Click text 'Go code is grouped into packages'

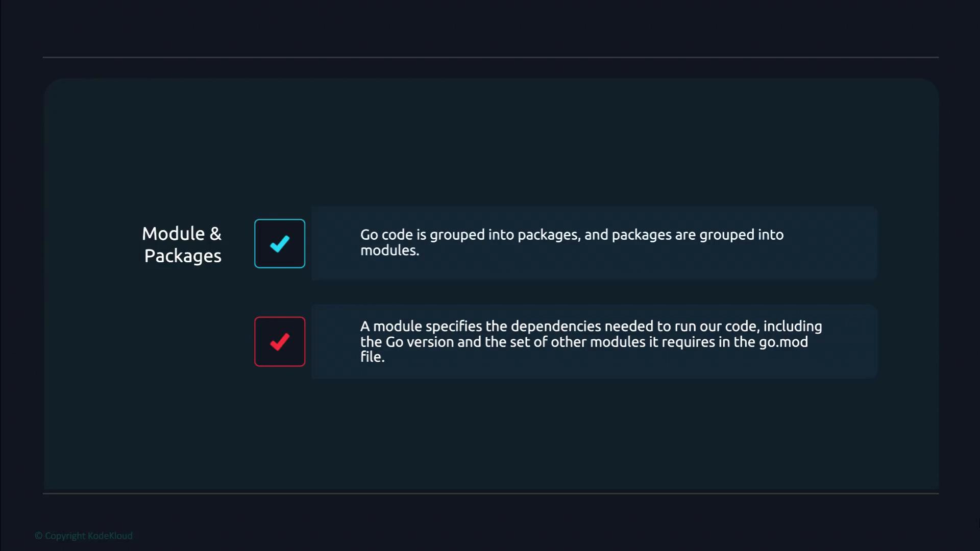[470, 235]
